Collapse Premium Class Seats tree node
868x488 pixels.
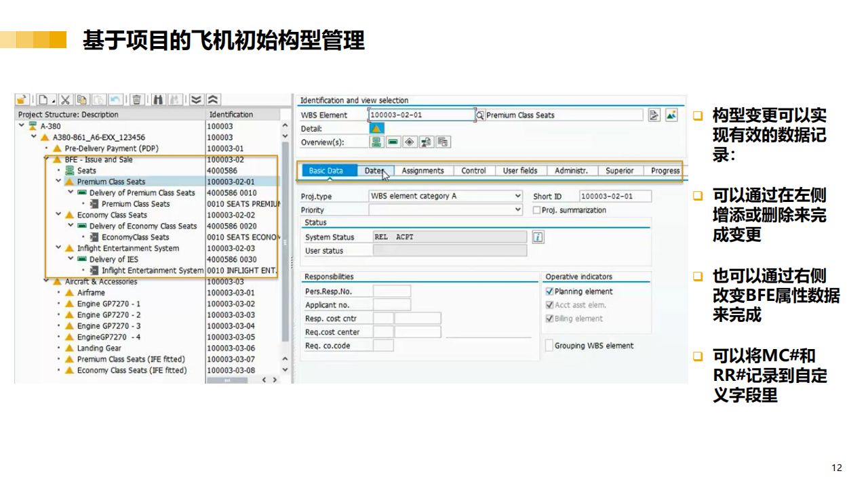coord(58,182)
